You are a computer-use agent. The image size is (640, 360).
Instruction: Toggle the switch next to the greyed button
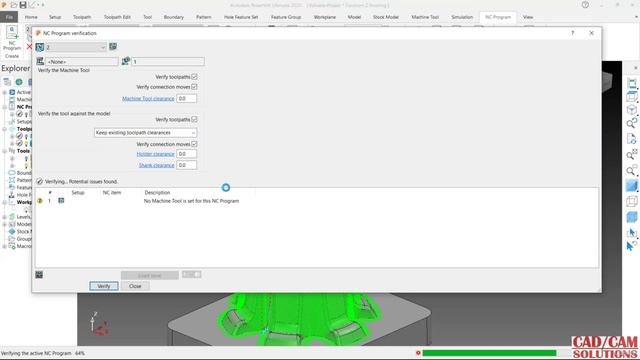tap(191, 275)
